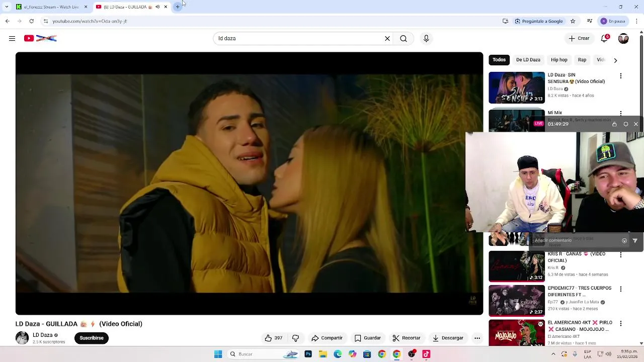
Task: Clip video with Recortar button
Action: [x=407, y=338]
